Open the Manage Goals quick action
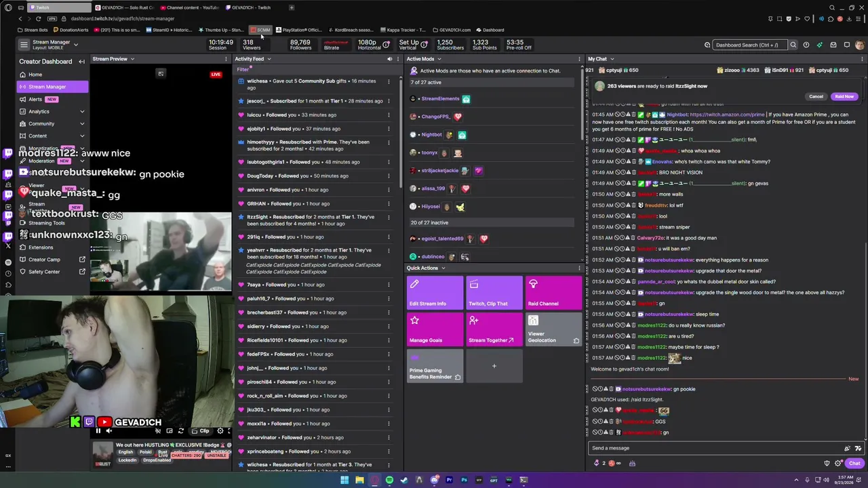This screenshot has width=868, height=488. (435, 329)
